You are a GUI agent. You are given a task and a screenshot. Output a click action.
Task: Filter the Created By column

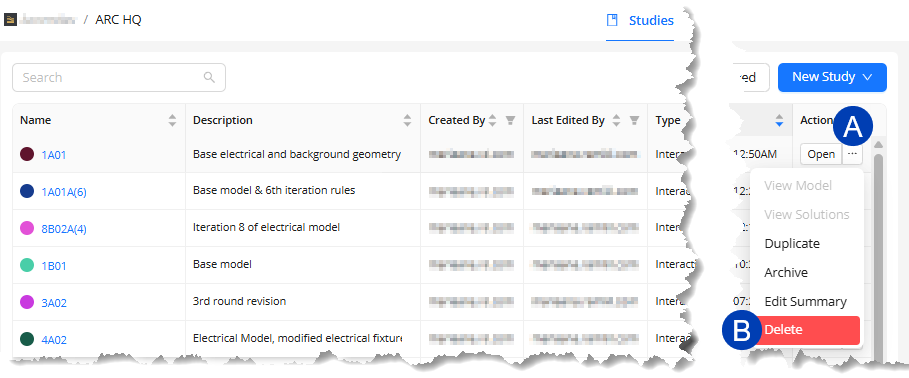click(510, 121)
